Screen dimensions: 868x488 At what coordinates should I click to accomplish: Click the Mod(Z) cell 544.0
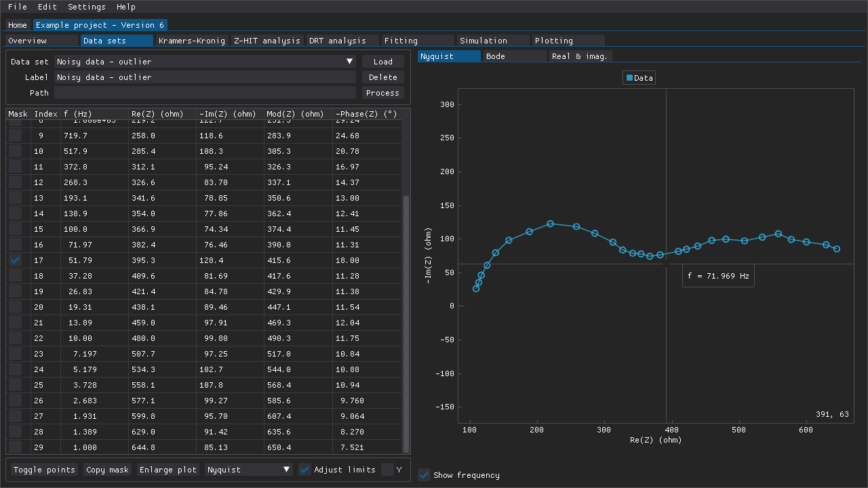point(279,369)
